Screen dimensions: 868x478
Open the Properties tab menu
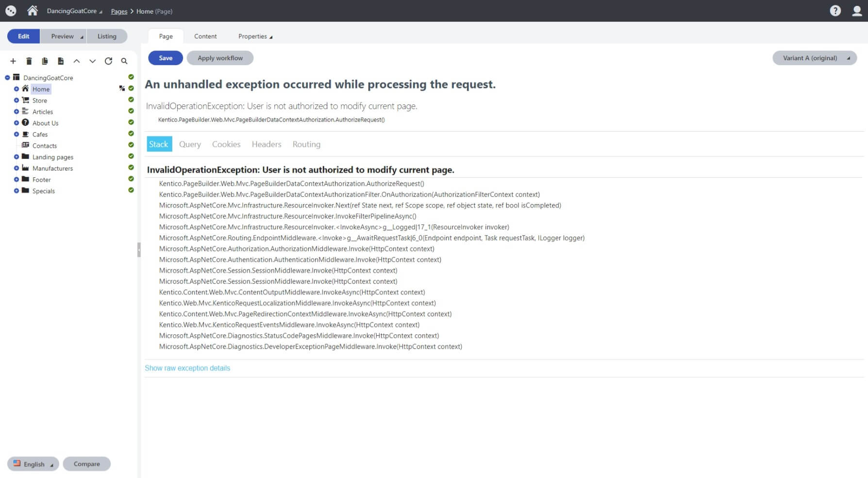(x=255, y=36)
